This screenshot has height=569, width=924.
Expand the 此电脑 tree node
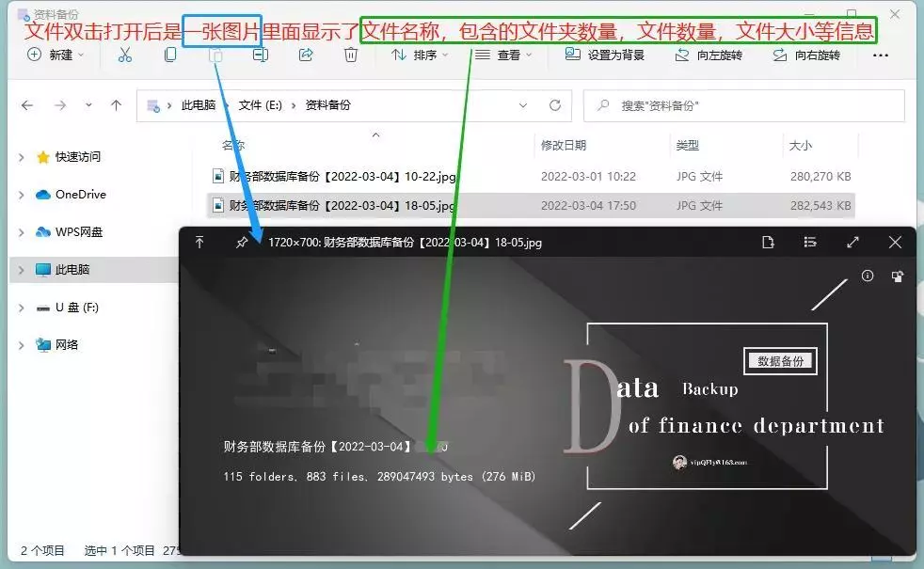coord(22,270)
